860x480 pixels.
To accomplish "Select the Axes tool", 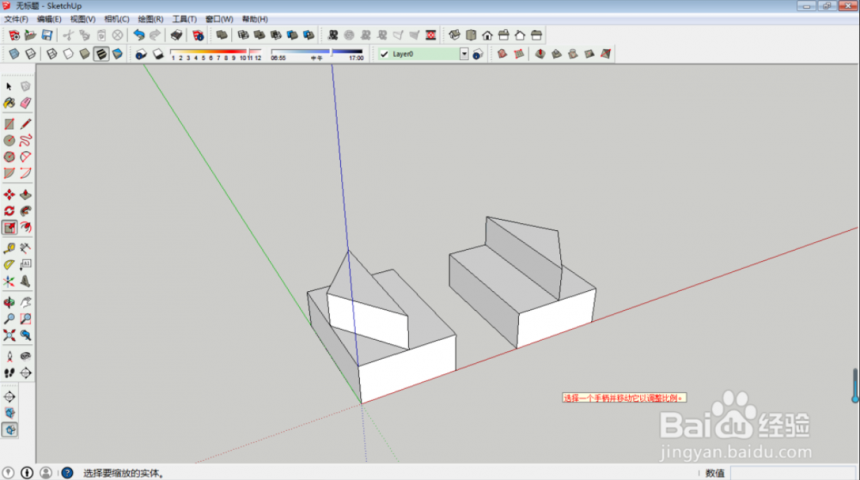I will (9, 281).
